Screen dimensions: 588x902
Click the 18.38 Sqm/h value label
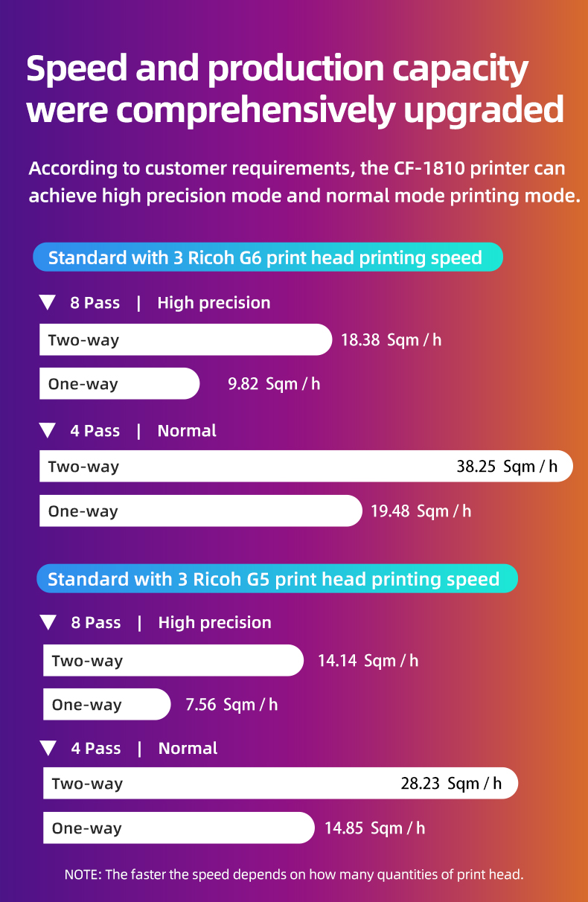click(x=391, y=341)
